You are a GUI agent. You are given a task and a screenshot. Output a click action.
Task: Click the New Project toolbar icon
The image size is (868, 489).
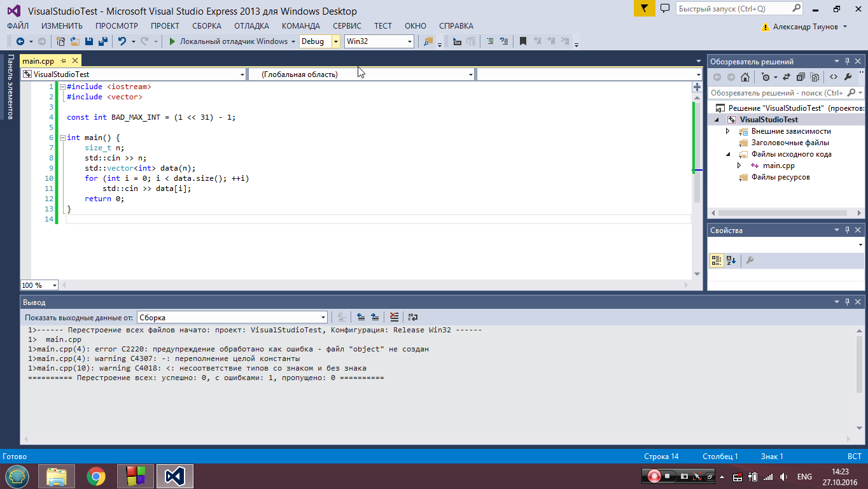pos(61,41)
